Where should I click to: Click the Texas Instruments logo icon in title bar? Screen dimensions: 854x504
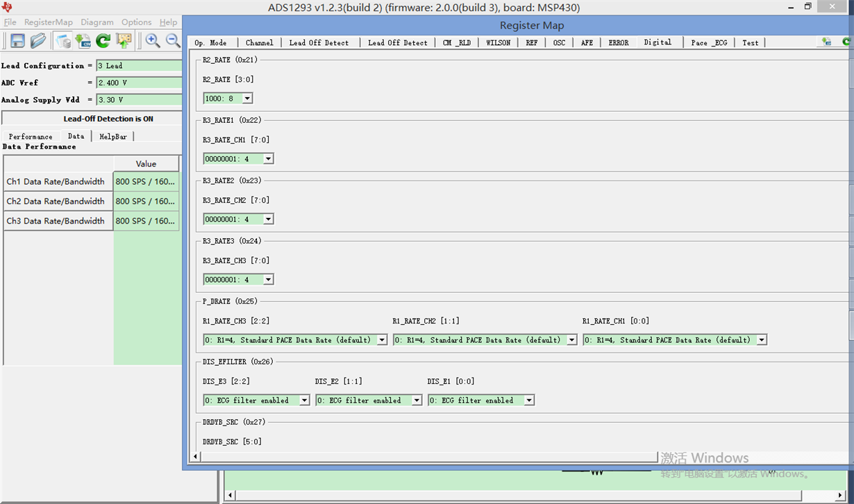coord(8,7)
